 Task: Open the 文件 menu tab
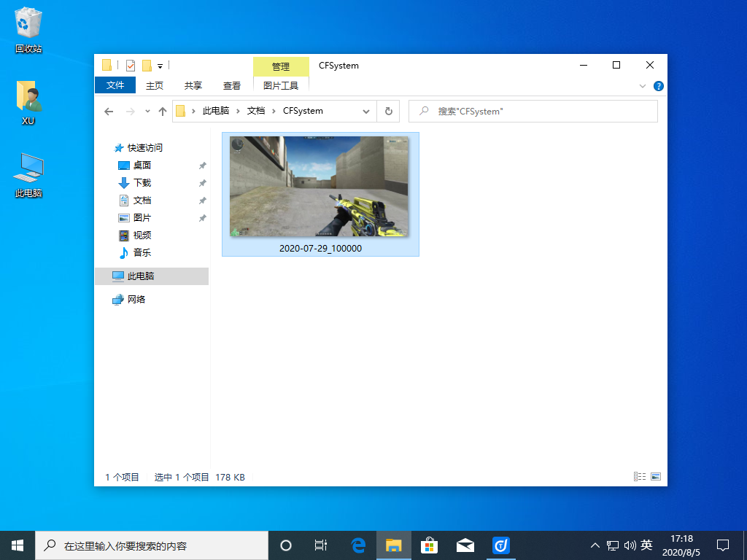coord(115,85)
